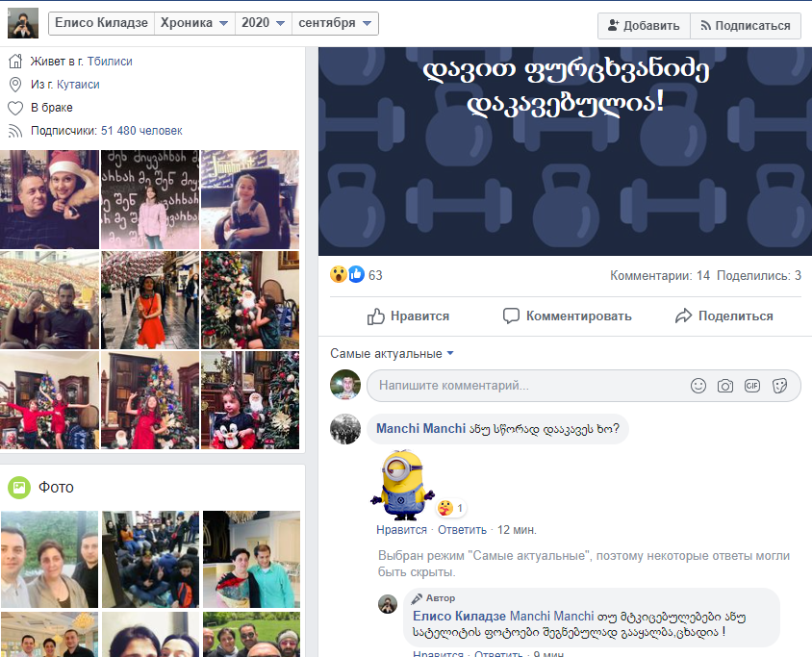Open photo of two girls dancing by tree
The image size is (812, 657).
(49, 400)
